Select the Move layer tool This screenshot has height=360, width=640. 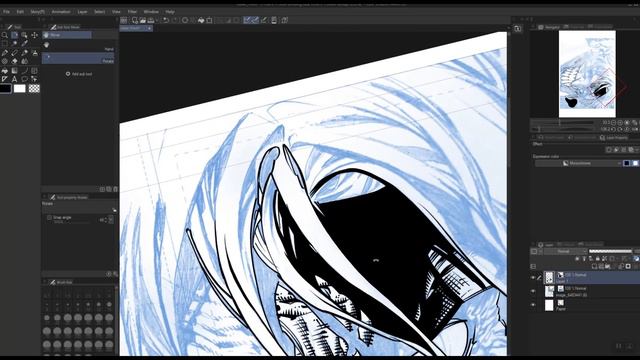[34, 36]
